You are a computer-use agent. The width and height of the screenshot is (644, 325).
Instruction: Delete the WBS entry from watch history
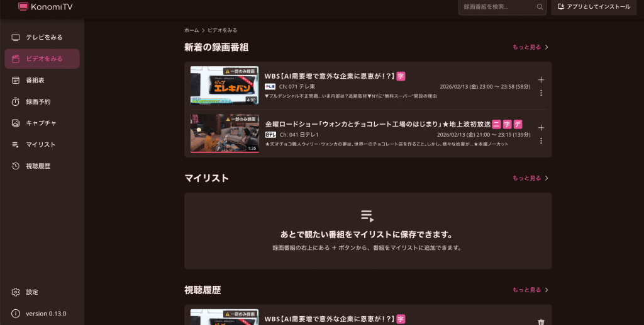point(541,322)
